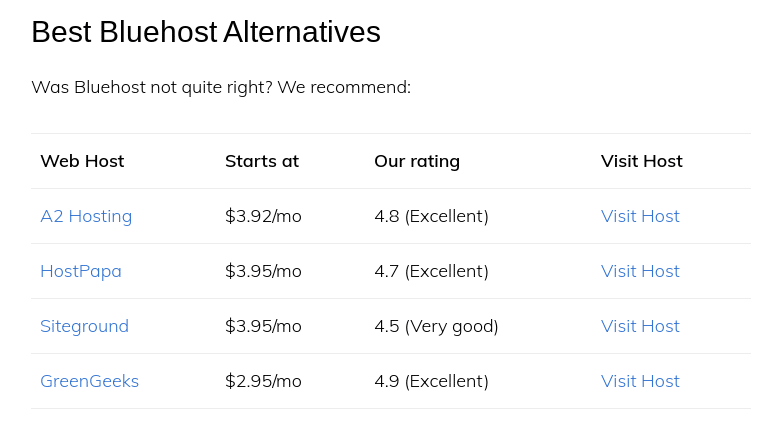
Task: Click Visit Host link for A2 Hosting
Action: pyautogui.click(x=640, y=216)
